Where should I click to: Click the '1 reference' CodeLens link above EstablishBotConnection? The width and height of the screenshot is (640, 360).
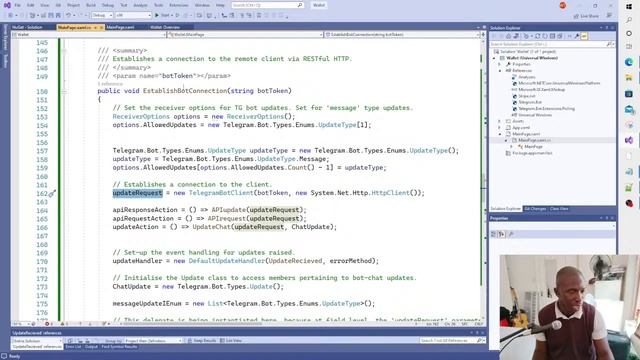coord(110,84)
